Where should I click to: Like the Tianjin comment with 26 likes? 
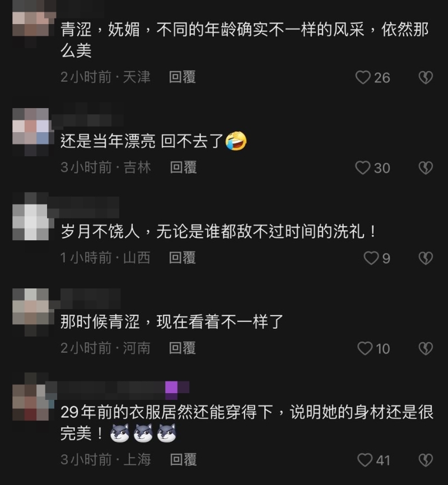pyautogui.click(x=363, y=77)
